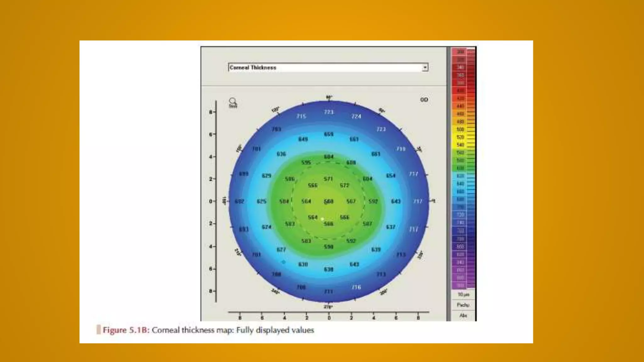Pick the 640 light blue color scale swatch
This screenshot has width=644, height=362.
(460, 184)
